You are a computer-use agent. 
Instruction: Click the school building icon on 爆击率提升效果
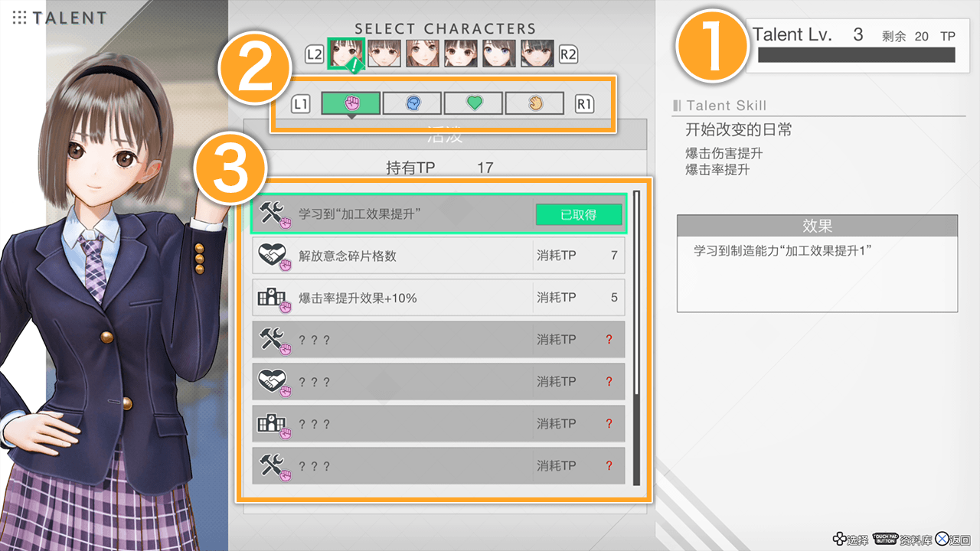click(274, 298)
